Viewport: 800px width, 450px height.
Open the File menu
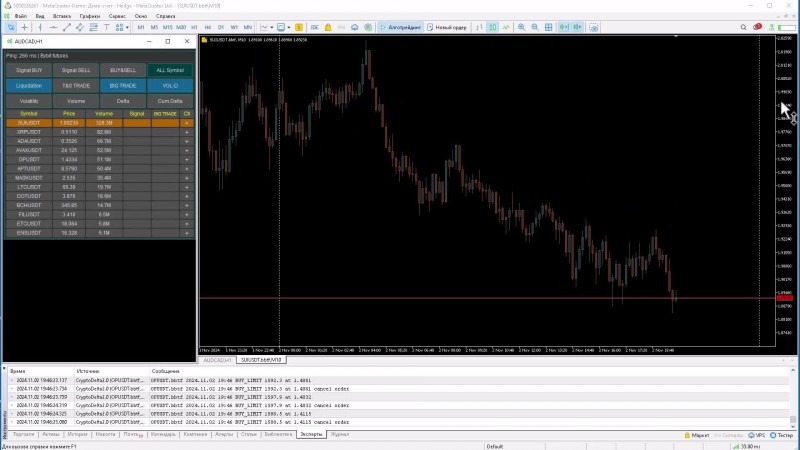click(21, 16)
